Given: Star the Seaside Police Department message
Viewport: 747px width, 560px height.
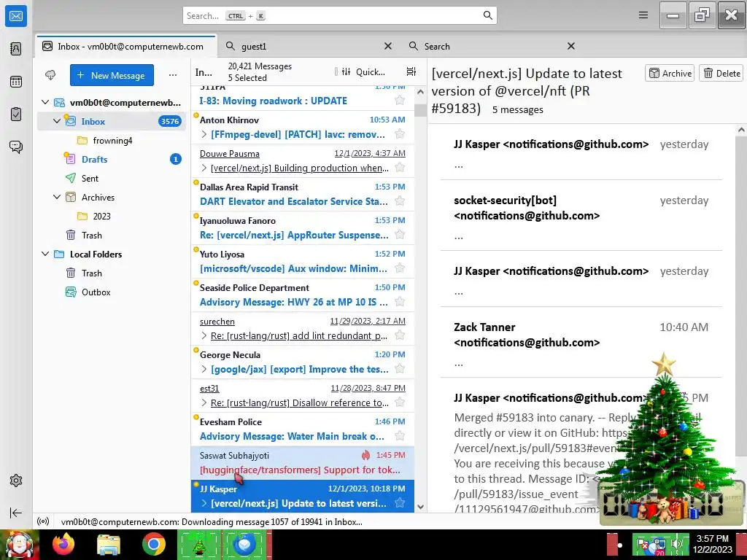Looking at the screenshot, I should pos(400,302).
